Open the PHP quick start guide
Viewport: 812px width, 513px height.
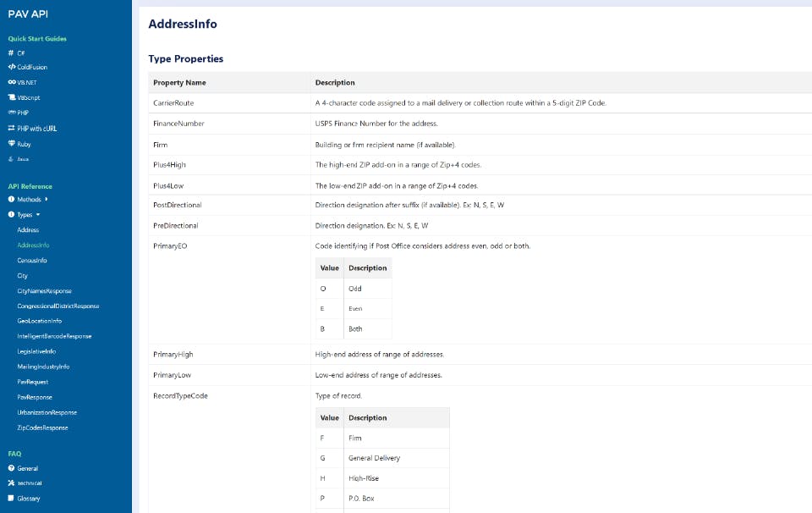24,113
